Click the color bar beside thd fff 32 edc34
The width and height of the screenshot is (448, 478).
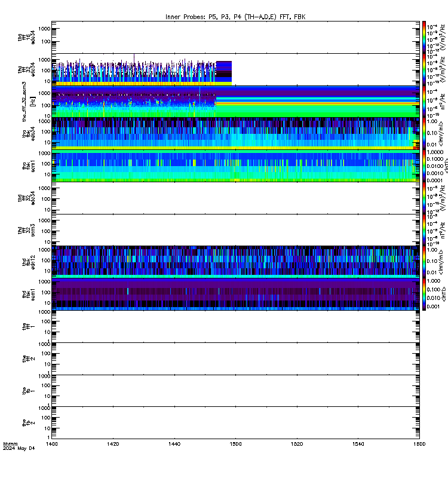424,198
